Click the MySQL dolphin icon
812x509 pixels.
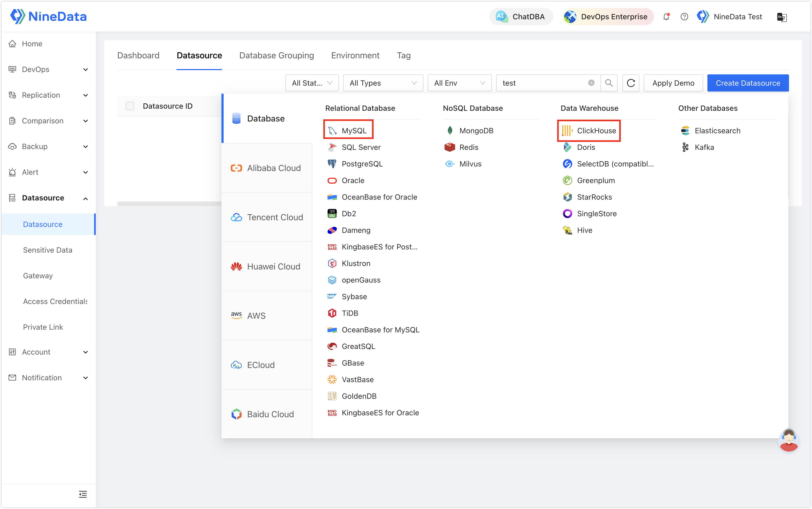click(332, 131)
